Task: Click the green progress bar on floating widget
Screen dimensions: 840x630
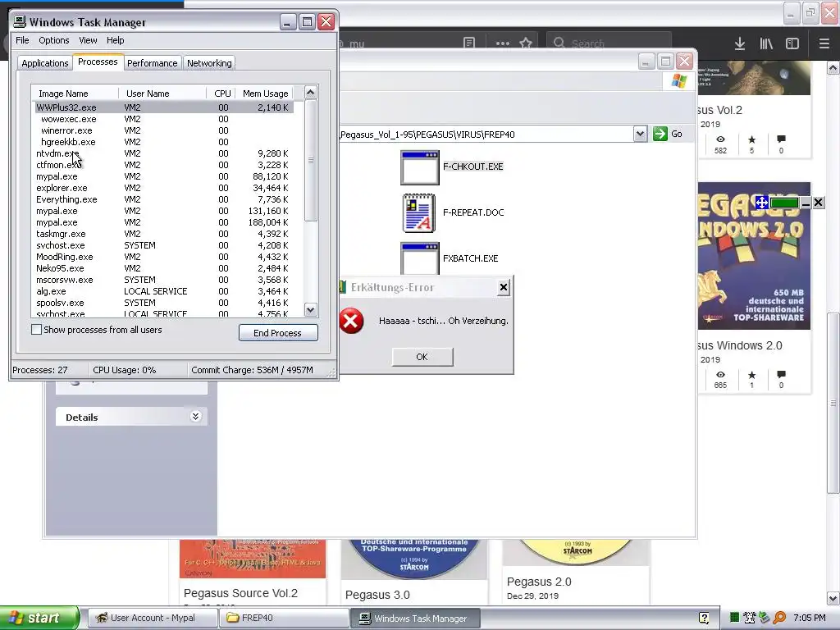Action: (x=784, y=203)
